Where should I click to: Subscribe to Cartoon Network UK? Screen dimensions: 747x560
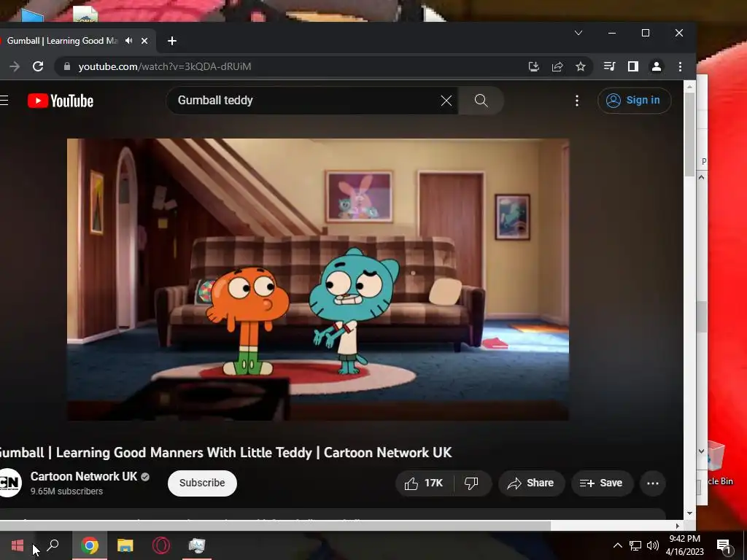point(202,483)
